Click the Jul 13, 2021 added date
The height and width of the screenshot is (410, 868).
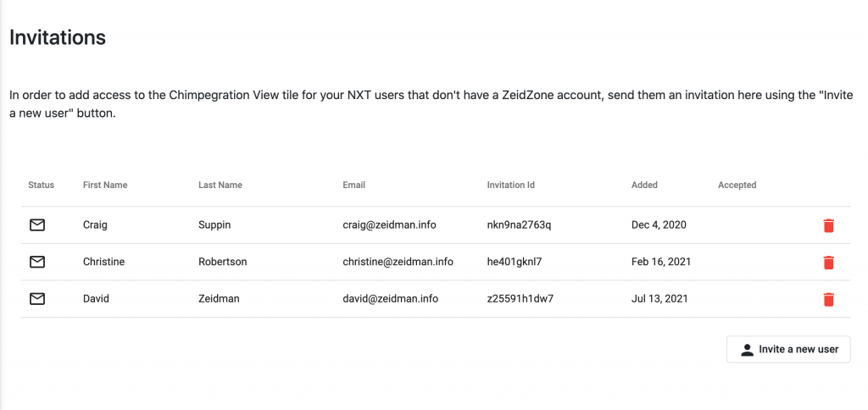point(659,299)
